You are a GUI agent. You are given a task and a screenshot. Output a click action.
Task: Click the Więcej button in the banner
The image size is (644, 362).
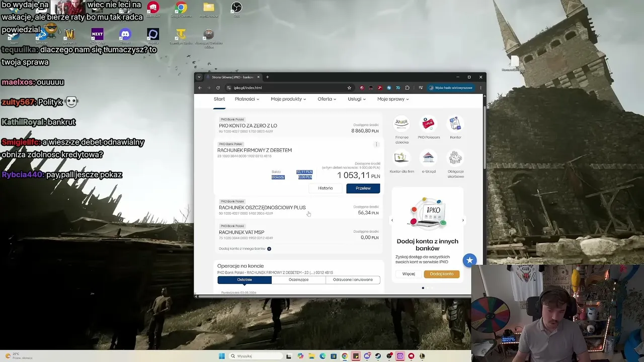coord(409,274)
